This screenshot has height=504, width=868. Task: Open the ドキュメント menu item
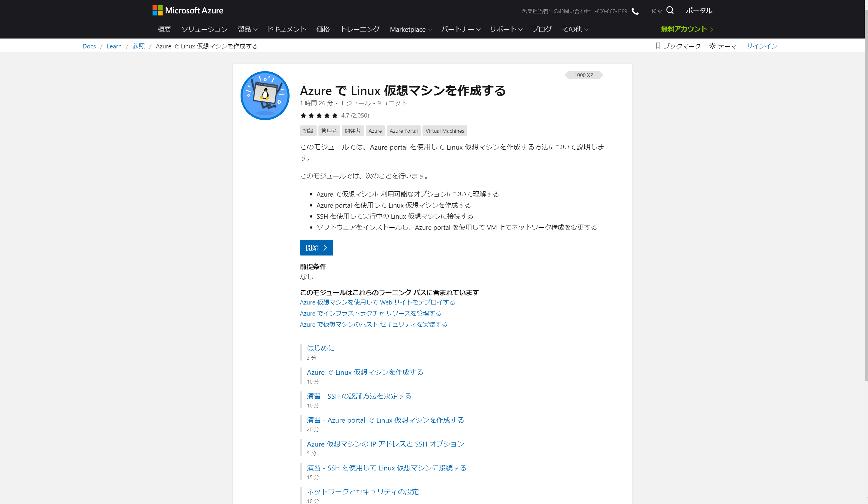tap(287, 29)
